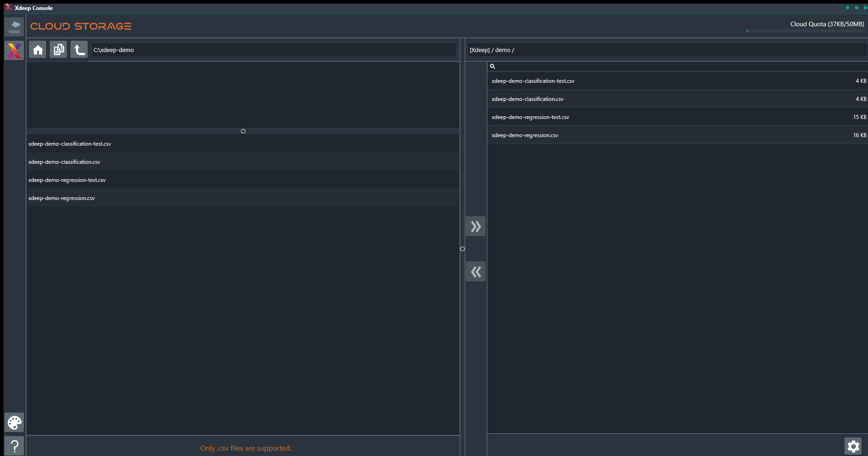Click the copy documents toolbar icon
This screenshot has height=456, width=868.
[x=58, y=50]
